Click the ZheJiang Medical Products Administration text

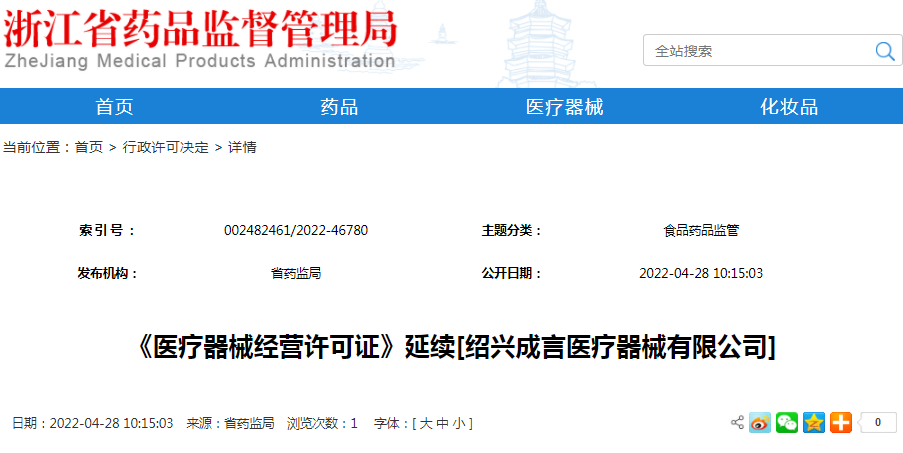[199, 61]
